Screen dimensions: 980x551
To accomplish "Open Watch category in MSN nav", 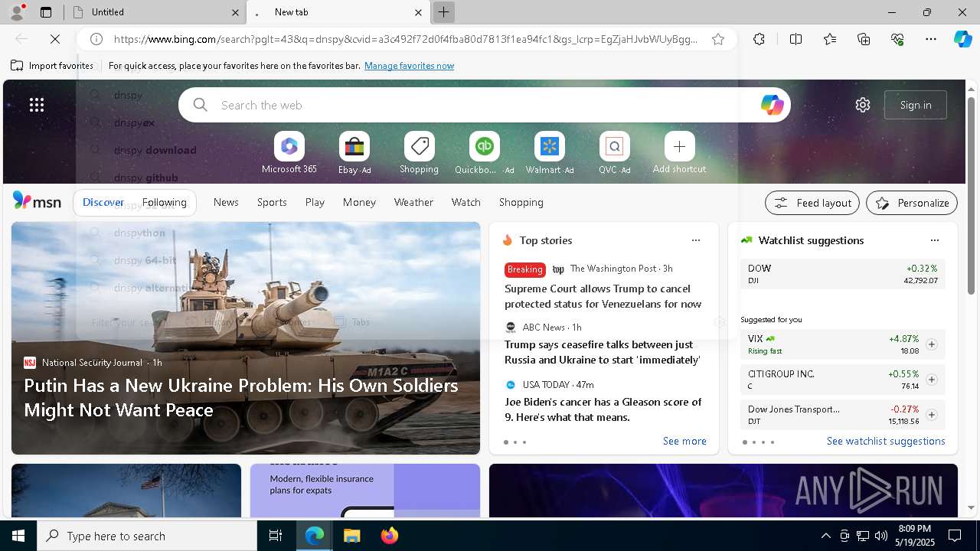I will tap(465, 202).
